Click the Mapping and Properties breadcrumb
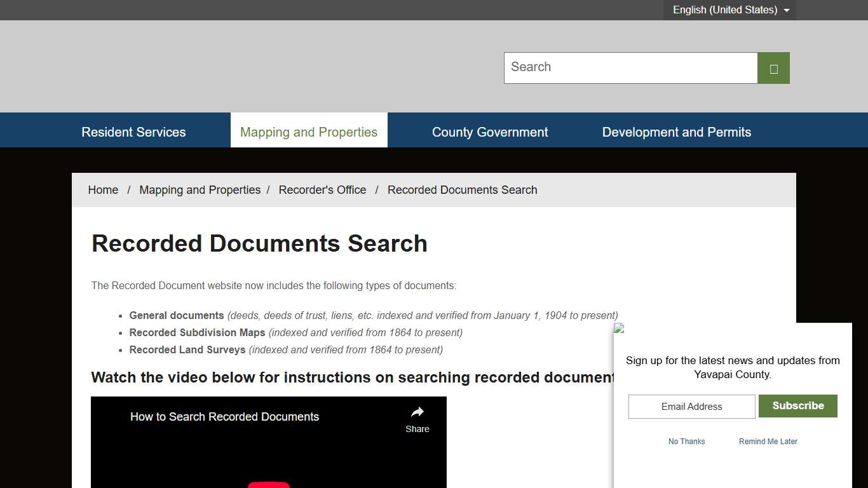 pyautogui.click(x=200, y=189)
